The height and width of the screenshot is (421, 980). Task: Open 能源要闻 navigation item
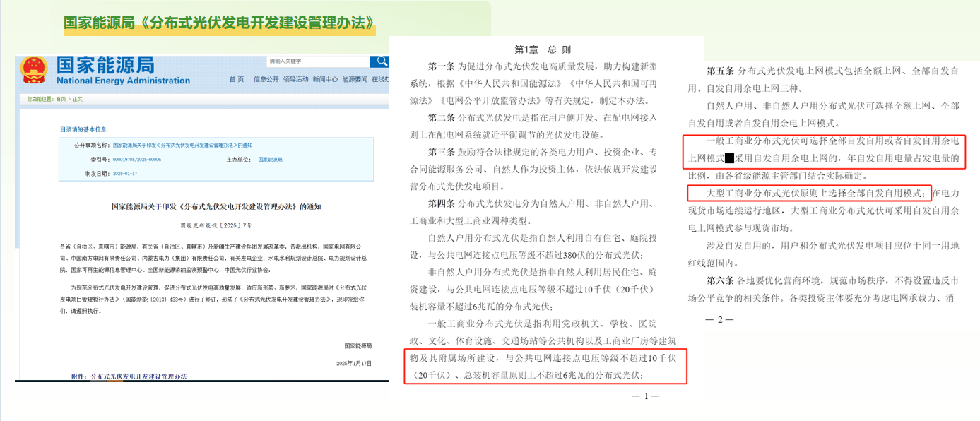(355, 79)
